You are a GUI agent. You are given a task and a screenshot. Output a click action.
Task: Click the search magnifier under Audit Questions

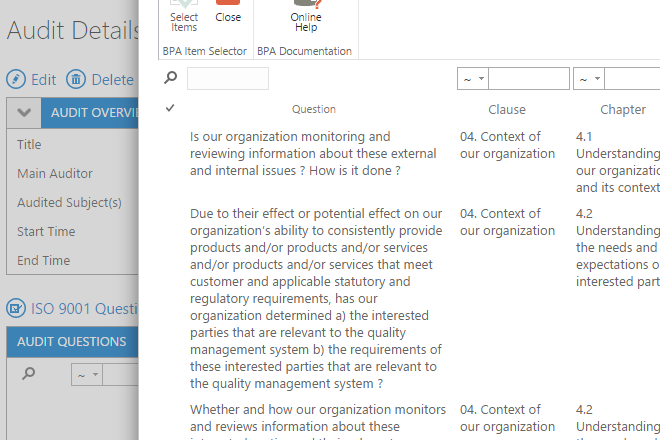(29, 373)
